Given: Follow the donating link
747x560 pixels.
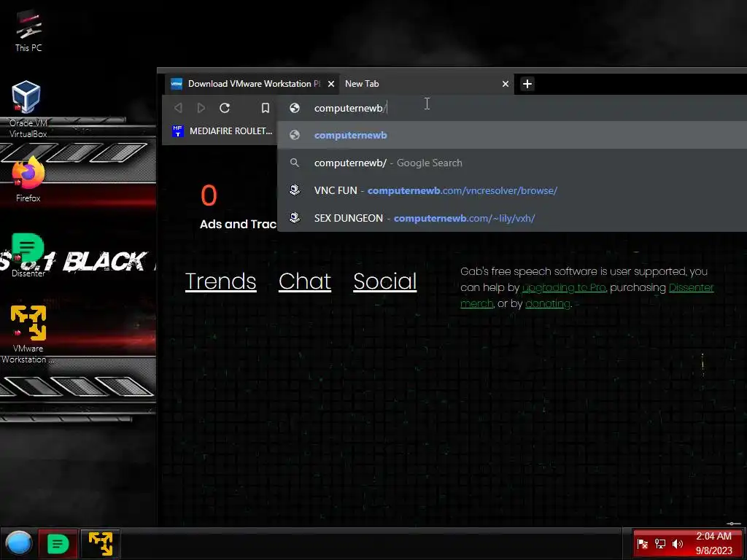Looking at the screenshot, I should click(x=547, y=304).
